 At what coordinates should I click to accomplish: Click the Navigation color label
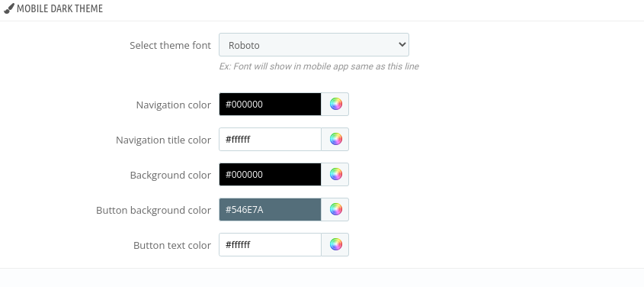tap(173, 105)
